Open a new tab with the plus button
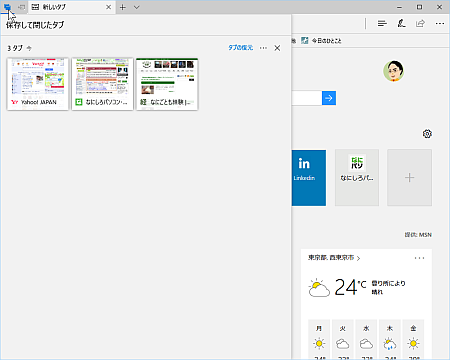450x360 pixels. point(123,7)
